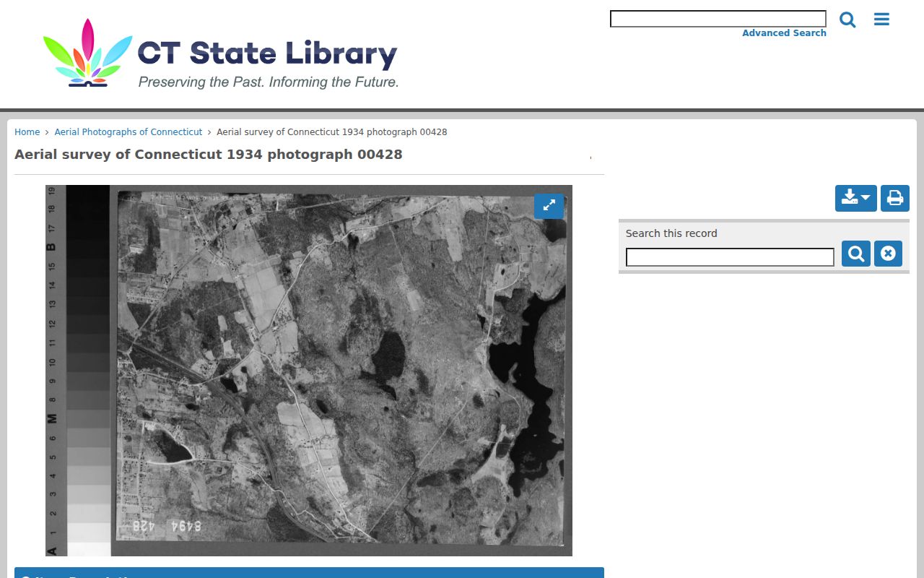Open Aerial Photographs of Connecticut collection
The image size is (924, 578).
(128, 132)
